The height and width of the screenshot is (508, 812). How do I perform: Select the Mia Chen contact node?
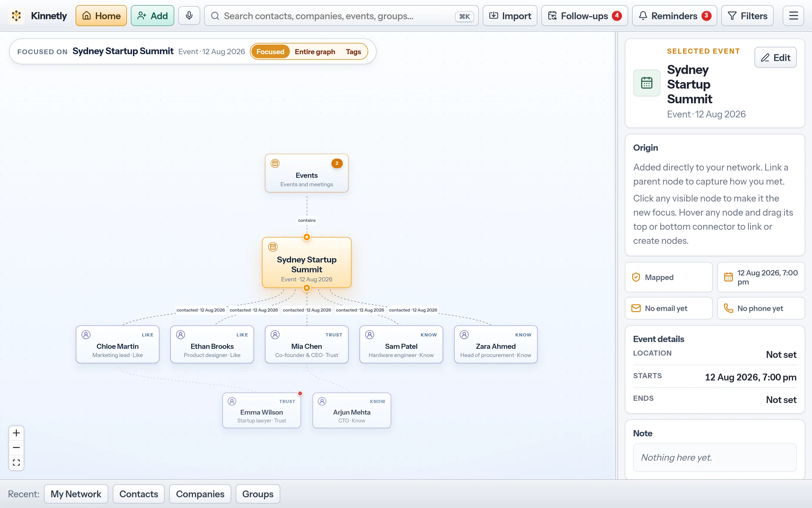307,344
